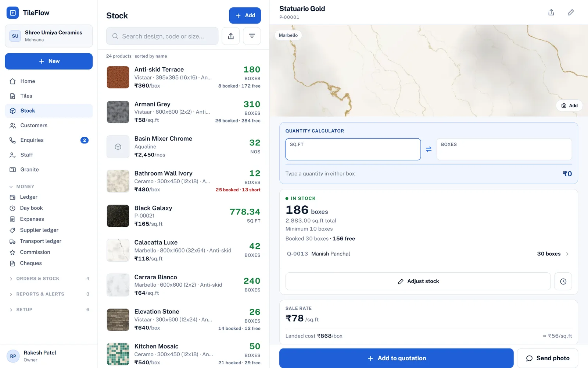Click the edit pencil for Statuario Gold
Viewport: 588px width, 368px height.
pos(571,13)
